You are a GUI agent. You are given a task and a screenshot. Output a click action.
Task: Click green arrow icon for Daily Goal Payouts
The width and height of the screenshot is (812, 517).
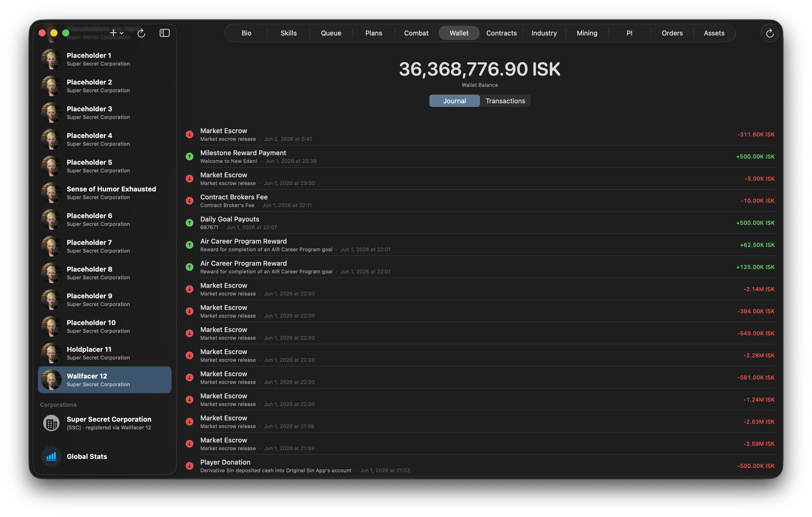click(x=190, y=223)
